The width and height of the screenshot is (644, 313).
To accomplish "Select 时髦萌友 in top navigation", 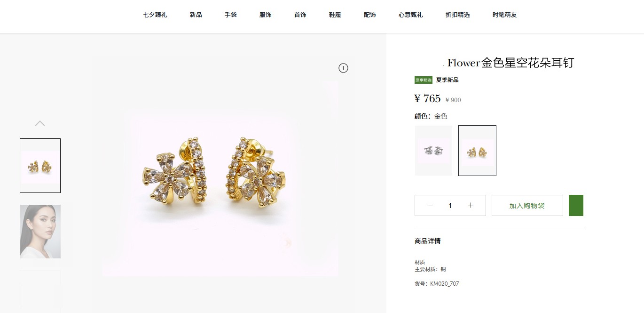I will point(505,15).
